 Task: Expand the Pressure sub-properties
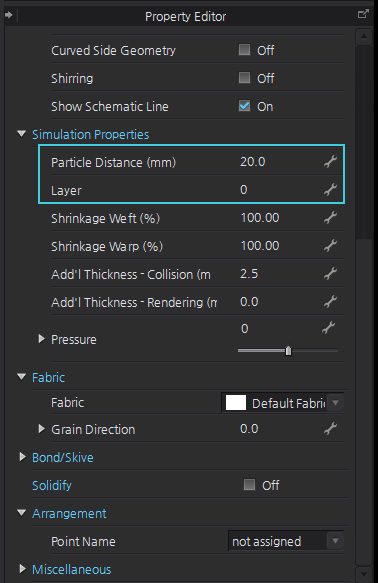tap(42, 339)
